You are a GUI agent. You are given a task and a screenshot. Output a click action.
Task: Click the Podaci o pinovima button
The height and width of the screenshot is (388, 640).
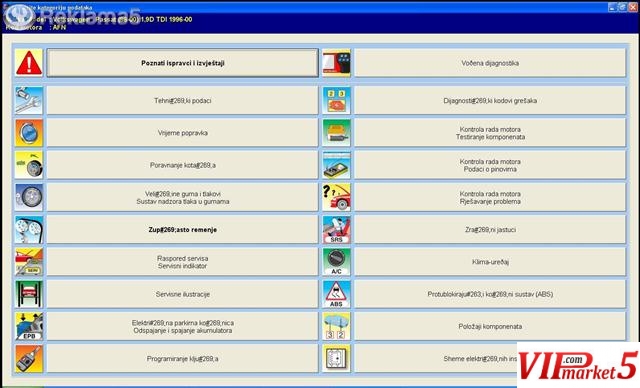point(490,165)
